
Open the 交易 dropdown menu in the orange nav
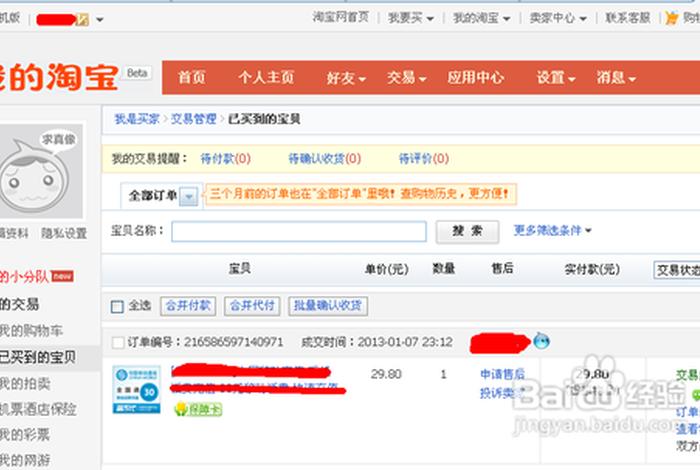tap(406, 78)
